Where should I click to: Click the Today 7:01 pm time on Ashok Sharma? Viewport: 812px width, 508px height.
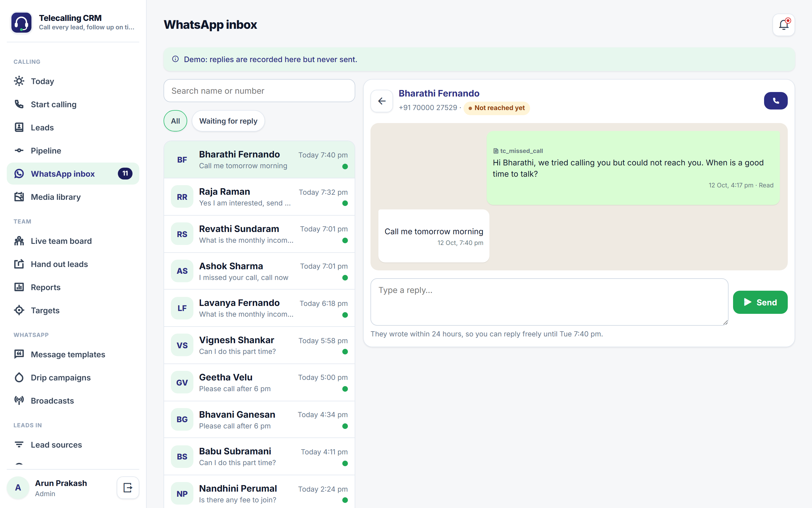click(324, 266)
